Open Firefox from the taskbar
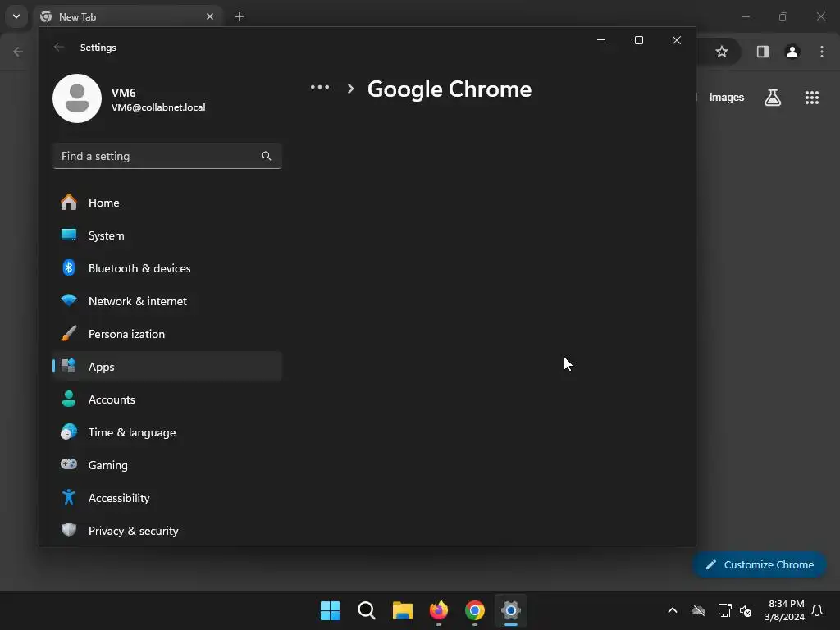 [439, 610]
